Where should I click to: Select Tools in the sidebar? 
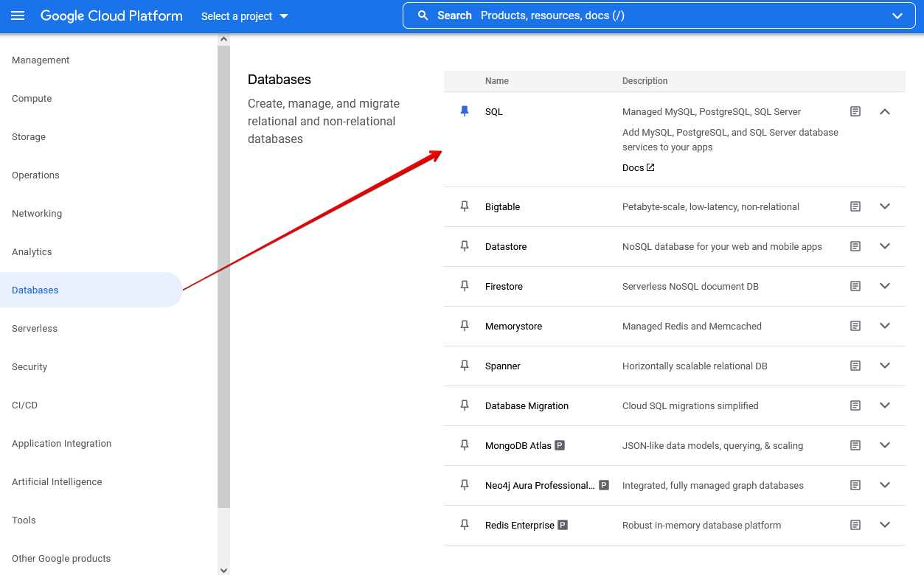click(24, 520)
